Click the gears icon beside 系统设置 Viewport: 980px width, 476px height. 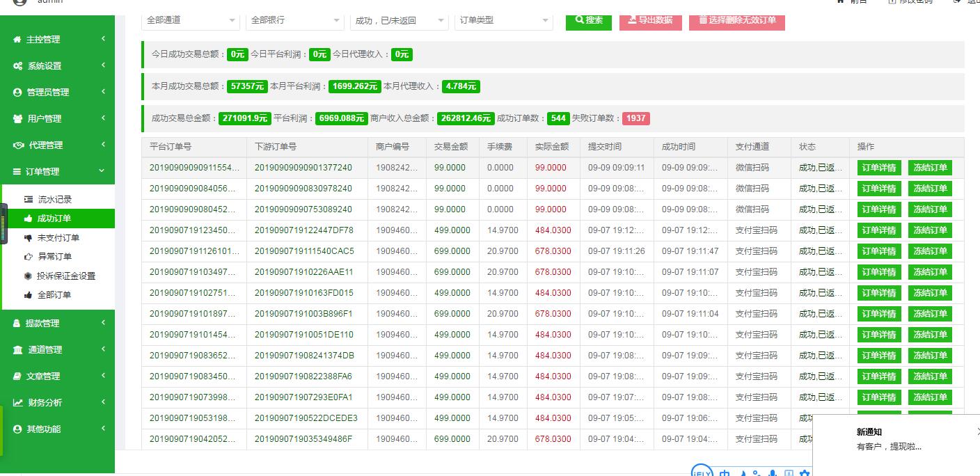coord(17,66)
